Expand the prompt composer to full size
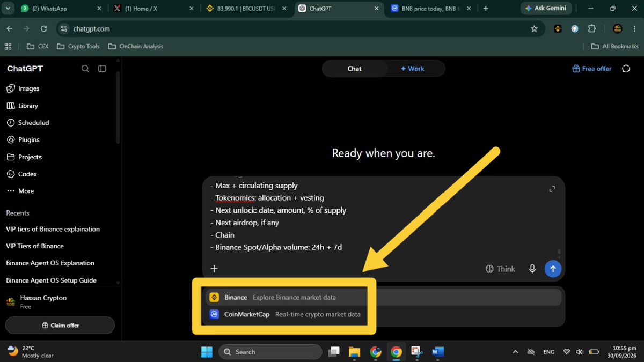Screen dimensions: 644x362 pos(552,189)
